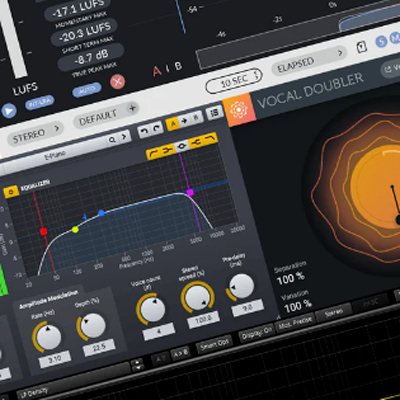Viewport: 400px width, 400px height.
Task: Click the blue play button
Action: [x=9, y=111]
